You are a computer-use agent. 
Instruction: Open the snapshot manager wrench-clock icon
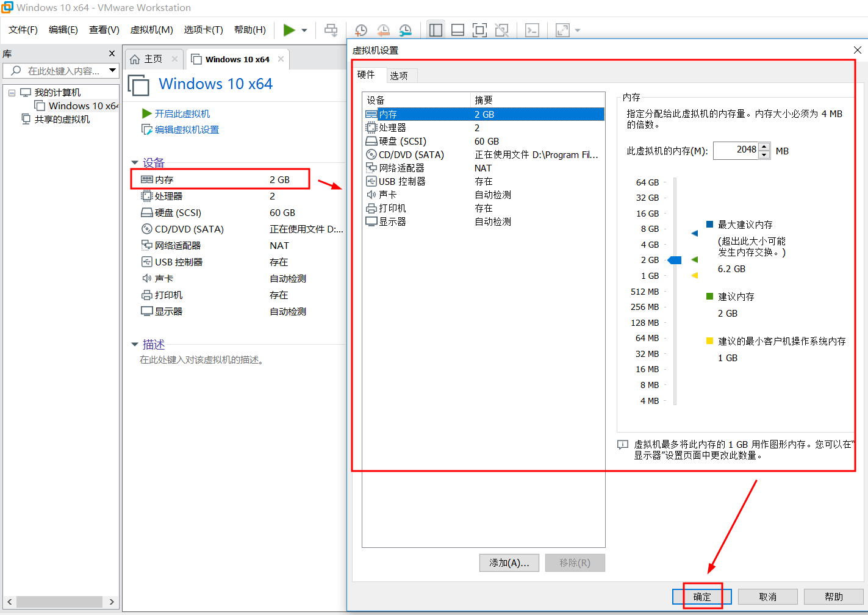click(x=405, y=30)
